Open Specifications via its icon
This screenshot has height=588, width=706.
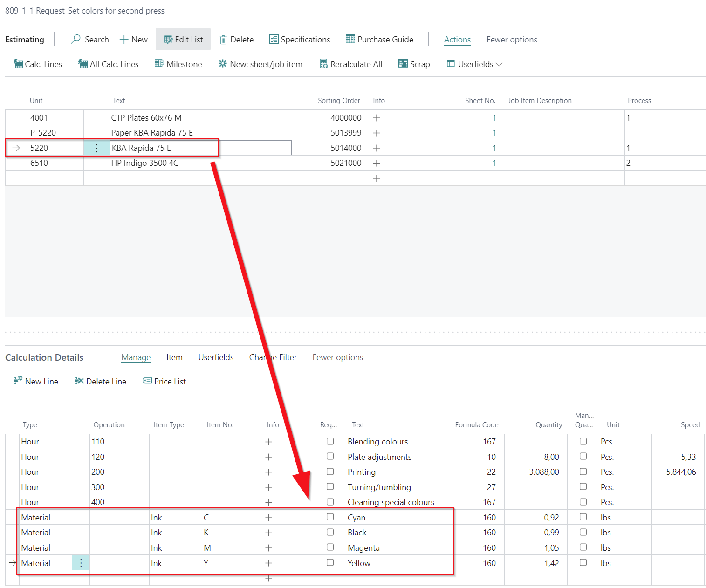(x=274, y=39)
